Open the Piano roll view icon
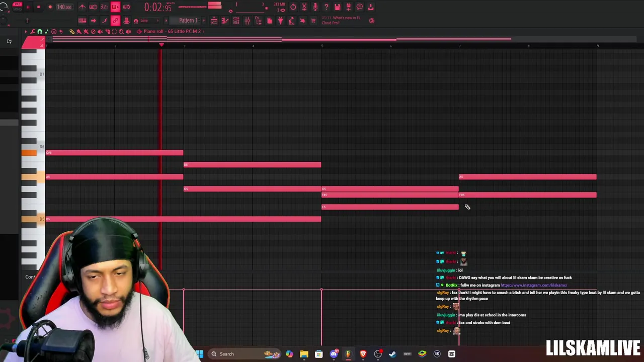The width and height of the screenshot is (644, 362). coord(225,21)
